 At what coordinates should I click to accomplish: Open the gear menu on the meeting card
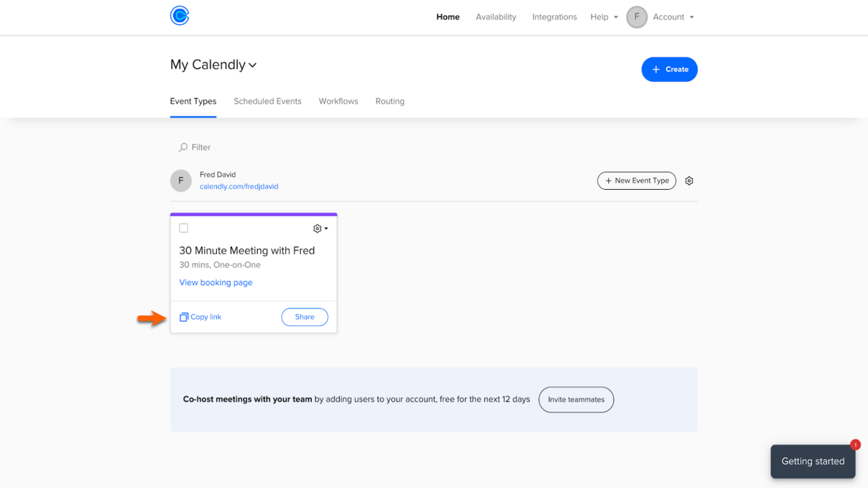[x=319, y=228]
